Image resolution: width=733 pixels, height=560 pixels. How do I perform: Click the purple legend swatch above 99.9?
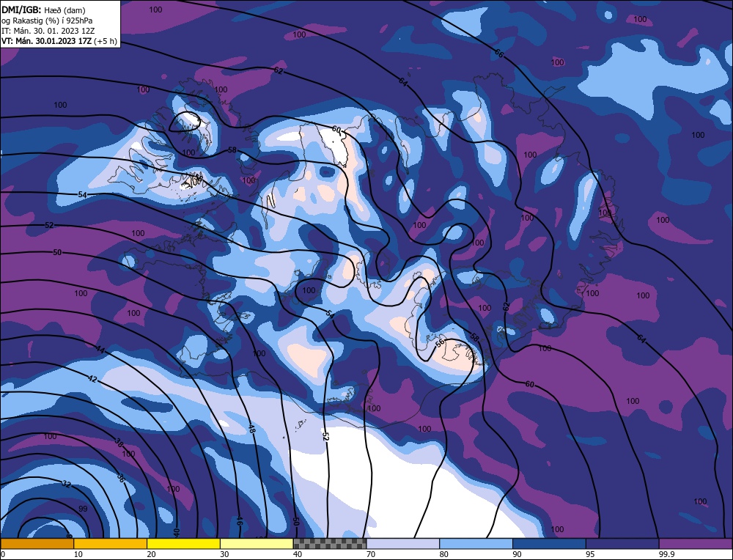pyautogui.click(x=696, y=544)
